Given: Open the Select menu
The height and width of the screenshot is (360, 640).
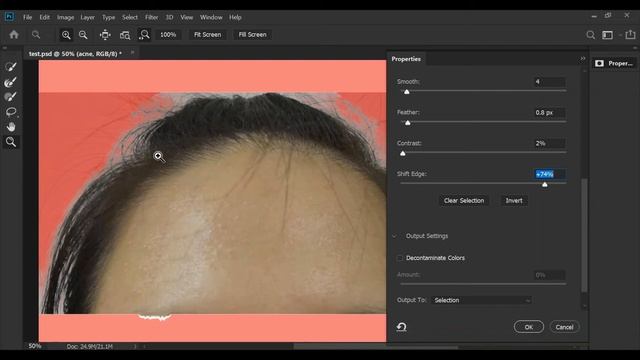Looking at the screenshot, I should coord(130,17).
